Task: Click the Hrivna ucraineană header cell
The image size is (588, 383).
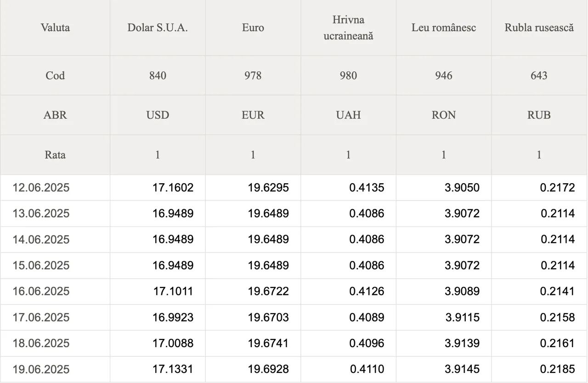Action: pyautogui.click(x=348, y=28)
